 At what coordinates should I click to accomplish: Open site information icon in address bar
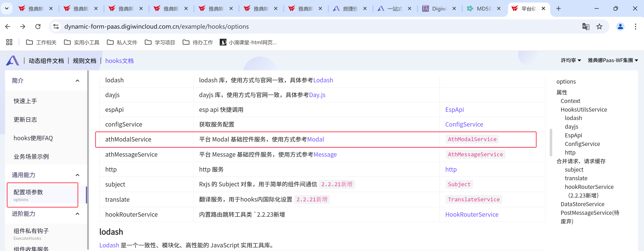[x=56, y=27]
